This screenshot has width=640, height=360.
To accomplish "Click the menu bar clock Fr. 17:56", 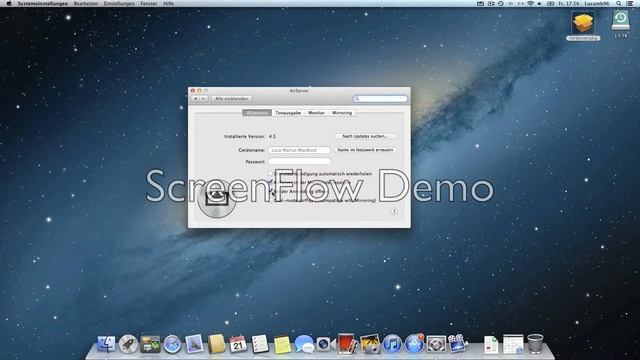I will [x=569, y=3].
